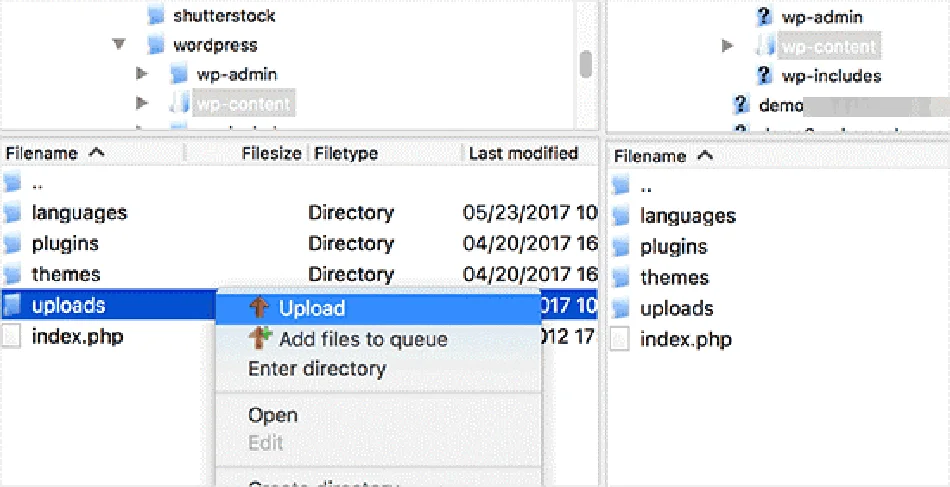Sort local files by Last modified
Viewport: 950px width, 487px height.
click(x=523, y=153)
